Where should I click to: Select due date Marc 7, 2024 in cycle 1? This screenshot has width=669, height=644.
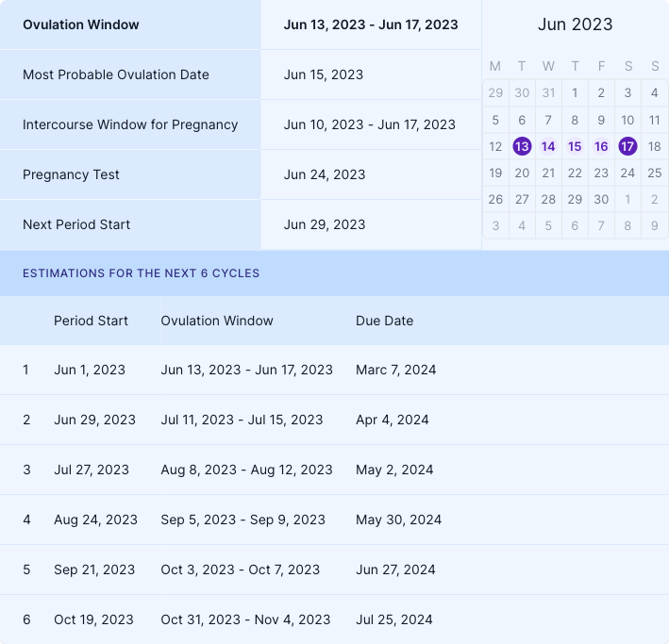395,370
